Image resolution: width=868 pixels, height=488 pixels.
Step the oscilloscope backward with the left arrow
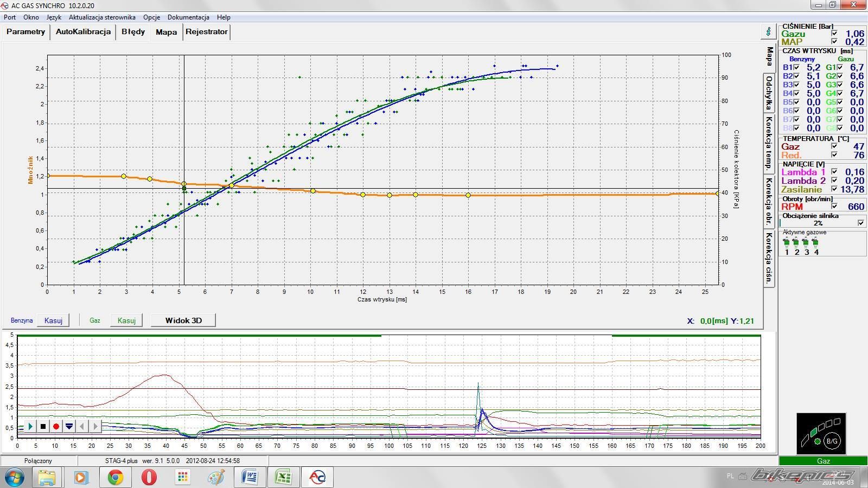(82, 427)
